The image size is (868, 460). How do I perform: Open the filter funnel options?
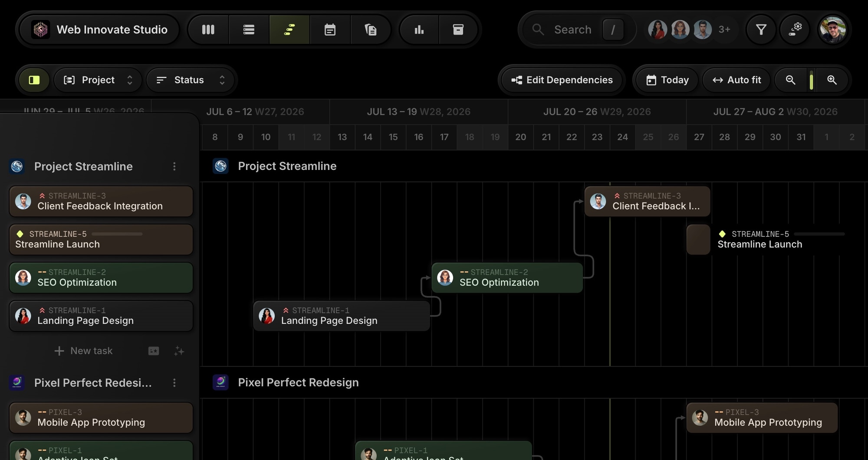761,29
